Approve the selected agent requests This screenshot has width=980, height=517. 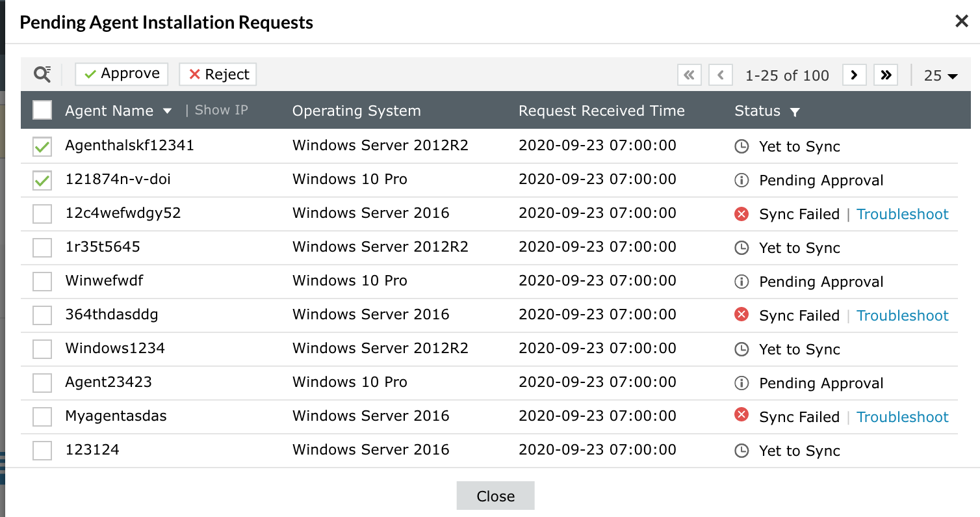point(122,74)
